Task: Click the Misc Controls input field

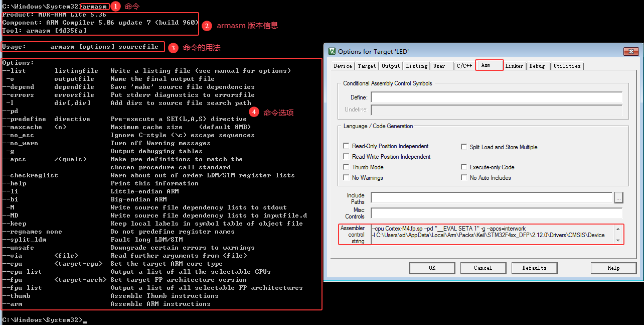Action: (x=497, y=212)
